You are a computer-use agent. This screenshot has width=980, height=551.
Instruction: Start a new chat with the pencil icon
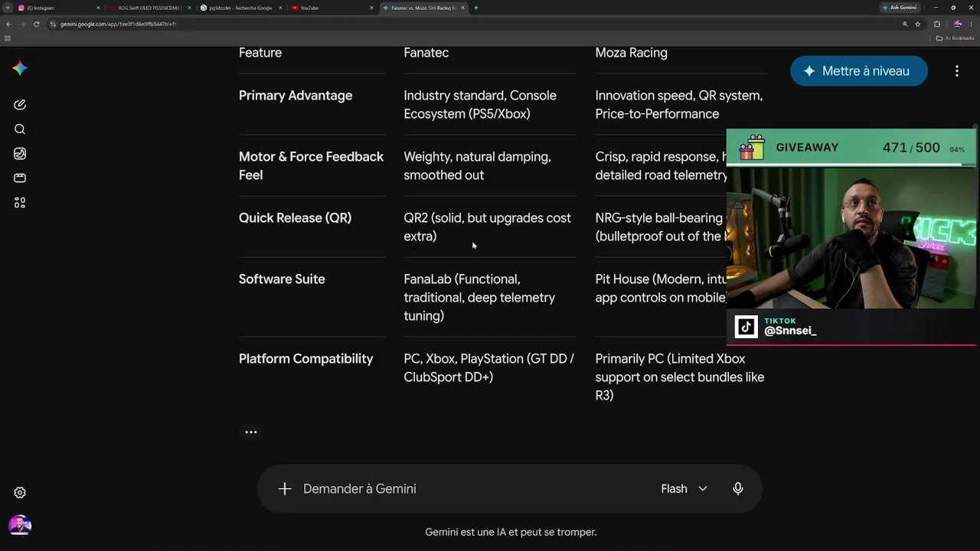[x=20, y=105]
